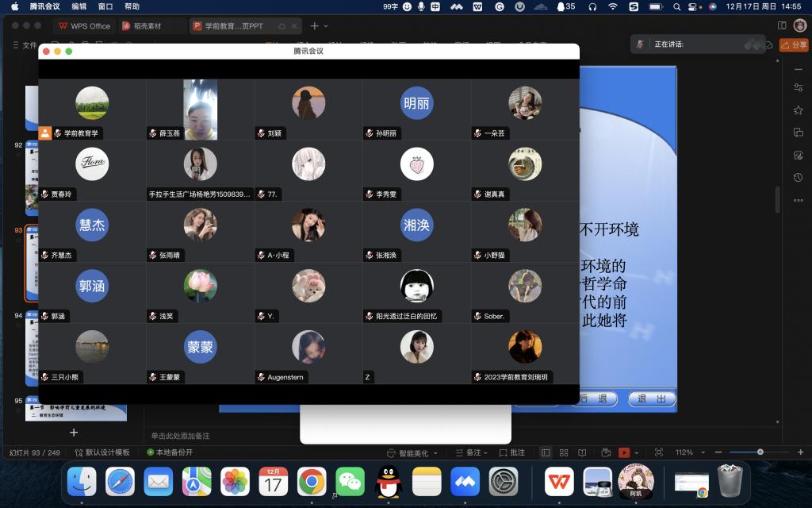The height and width of the screenshot is (508, 812).
Task: Open Tencent Meeting from the dock
Action: (465, 481)
